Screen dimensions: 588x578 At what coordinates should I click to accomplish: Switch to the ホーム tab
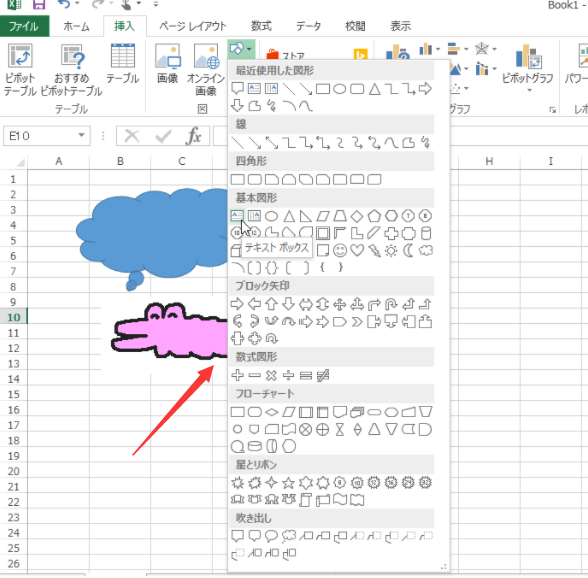[x=76, y=26]
